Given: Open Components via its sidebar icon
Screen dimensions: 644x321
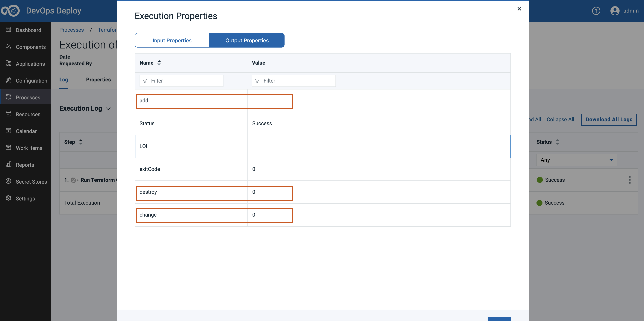Looking at the screenshot, I should click(x=8, y=46).
